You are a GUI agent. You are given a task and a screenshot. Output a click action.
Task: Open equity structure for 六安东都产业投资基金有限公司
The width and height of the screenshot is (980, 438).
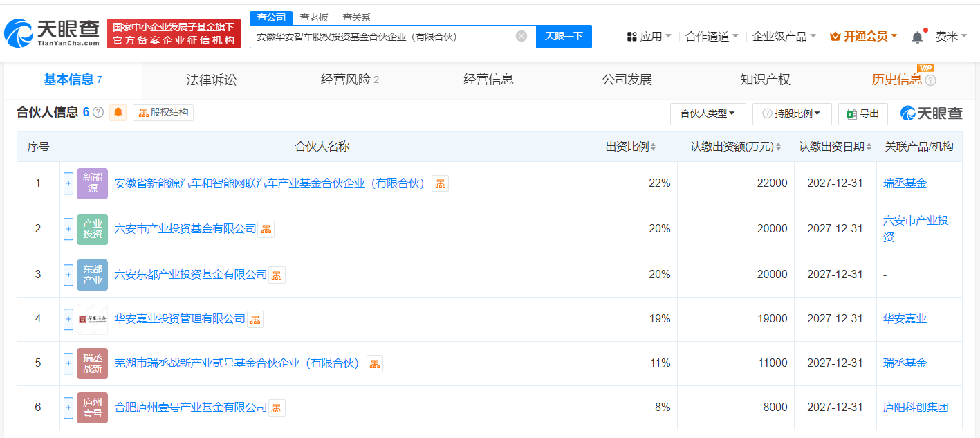277,275
